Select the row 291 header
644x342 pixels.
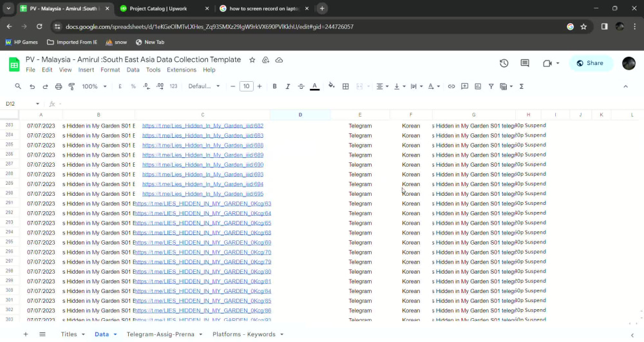point(10,203)
